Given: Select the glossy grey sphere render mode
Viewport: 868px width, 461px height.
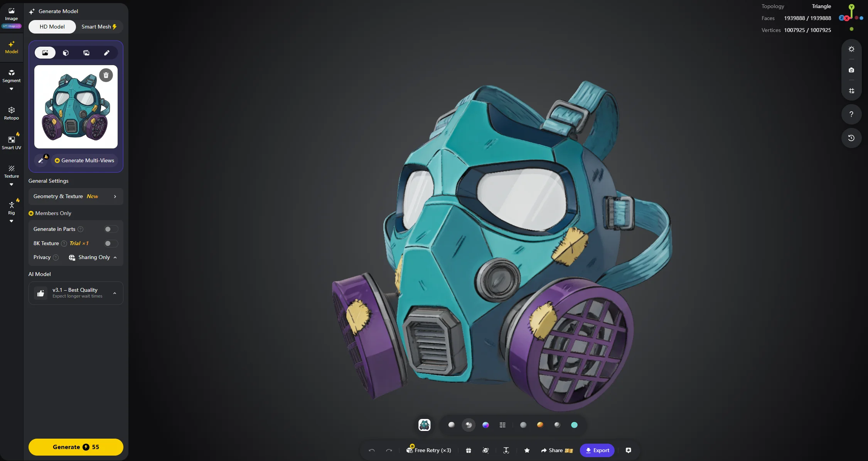Looking at the screenshot, I should [469, 425].
